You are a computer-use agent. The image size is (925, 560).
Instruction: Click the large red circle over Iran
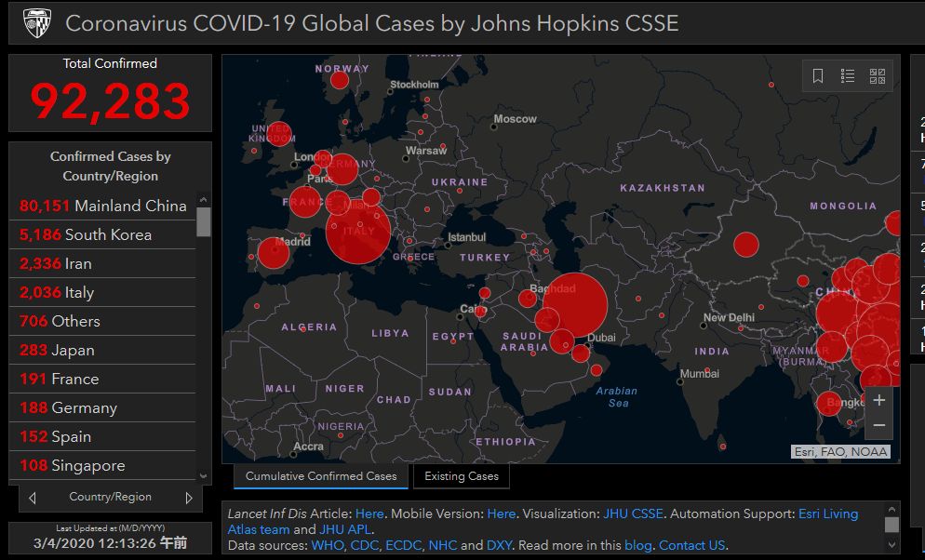point(576,304)
